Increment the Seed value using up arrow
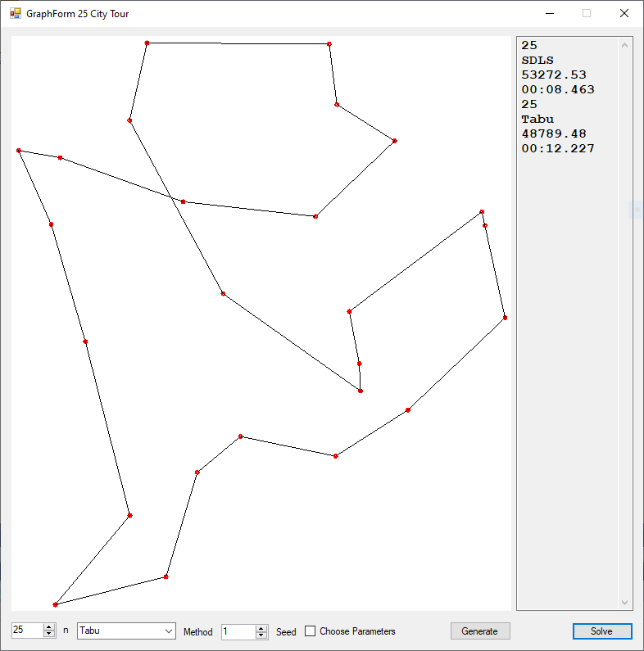Image resolution: width=644 pixels, height=651 pixels. (261, 628)
